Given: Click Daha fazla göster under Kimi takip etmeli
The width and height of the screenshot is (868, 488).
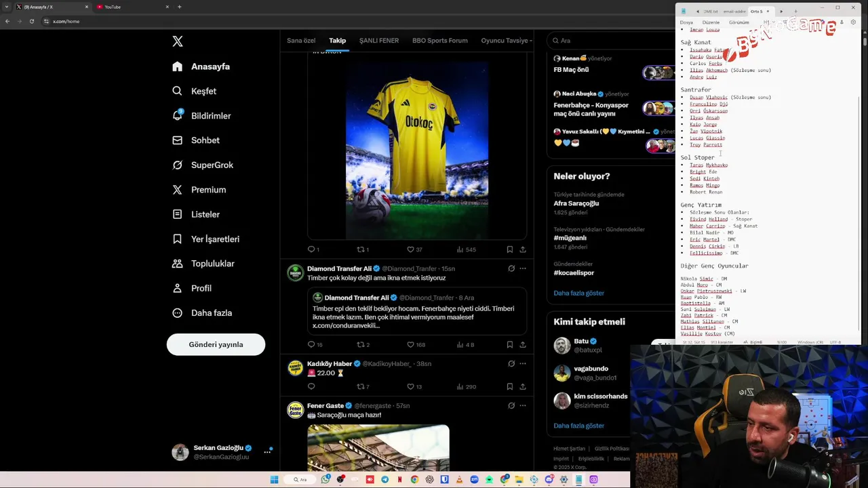Looking at the screenshot, I should coord(578,426).
